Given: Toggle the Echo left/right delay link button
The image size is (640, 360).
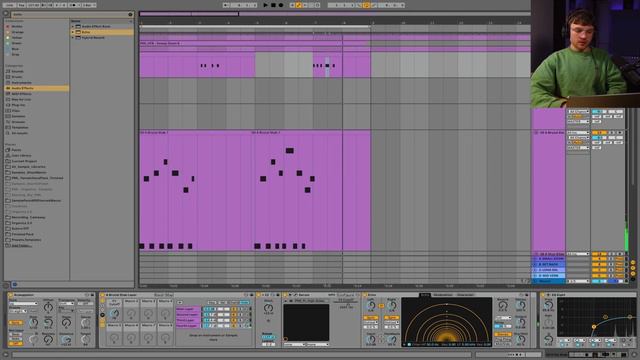Looking at the screenshot, I should [x=381, y=305].
